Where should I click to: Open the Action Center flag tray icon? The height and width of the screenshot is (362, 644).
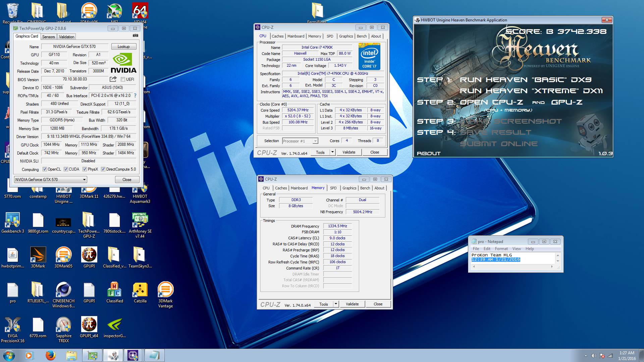pyautogui.click(x=602, y=356)
